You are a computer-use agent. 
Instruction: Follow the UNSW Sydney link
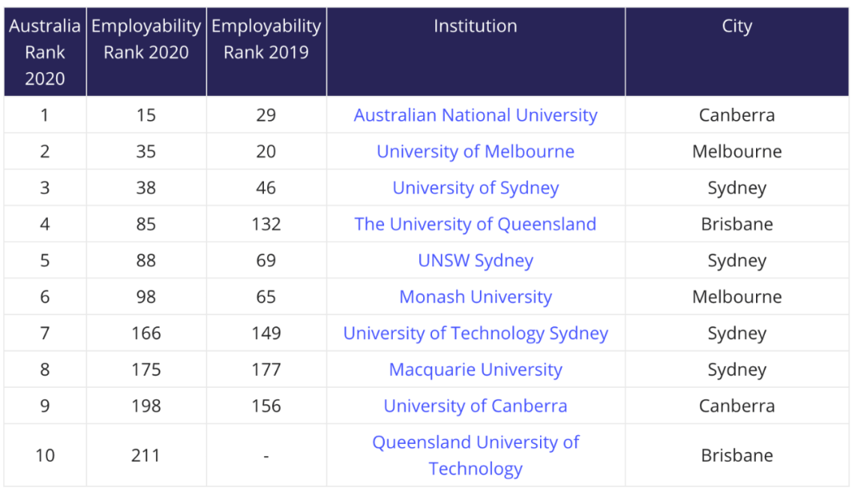coord(475,261)
